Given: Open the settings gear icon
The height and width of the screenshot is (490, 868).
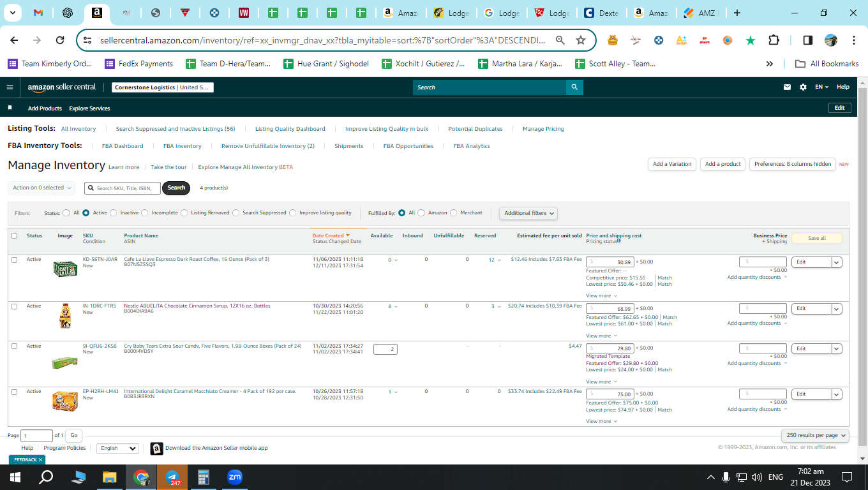Looking at the screenshot, I should [x=803, y=87].
